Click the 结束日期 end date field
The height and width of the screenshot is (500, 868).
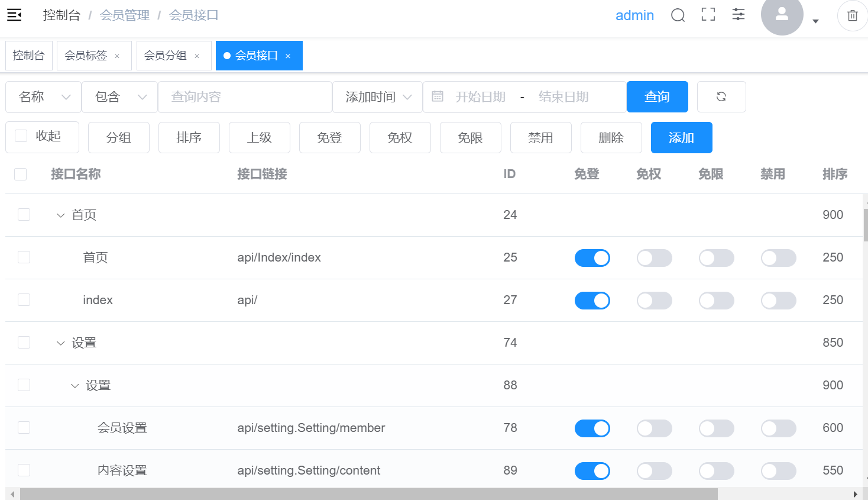tap(563, 96)
